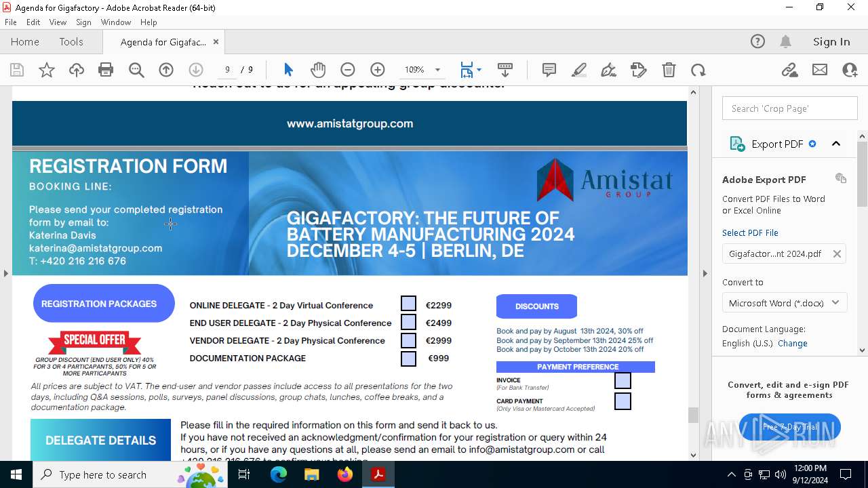Select the Highlight text pen
This screenshot has width=868, height=488.
coord(579,70)
